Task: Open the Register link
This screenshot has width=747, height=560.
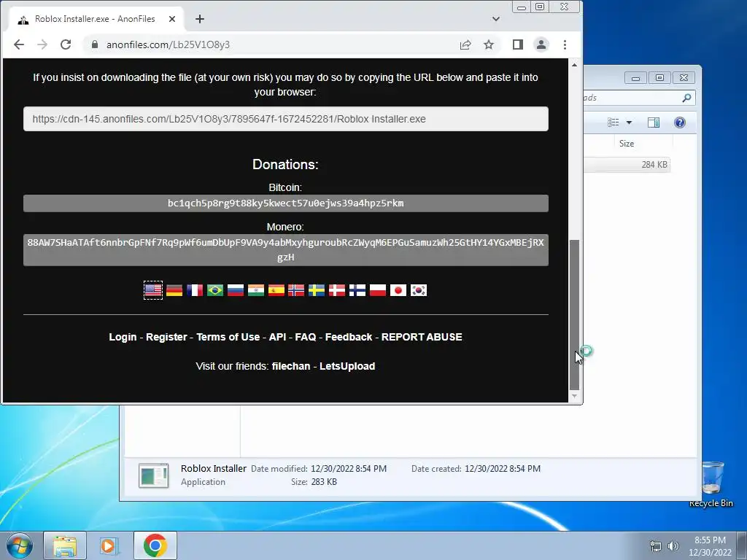Action: point(167,337)
